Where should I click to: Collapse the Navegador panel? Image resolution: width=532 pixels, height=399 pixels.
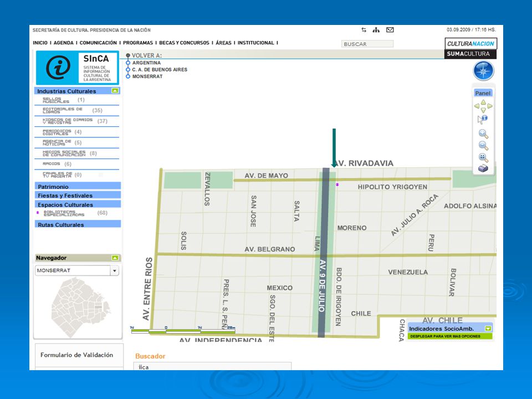tap(115, 258)
